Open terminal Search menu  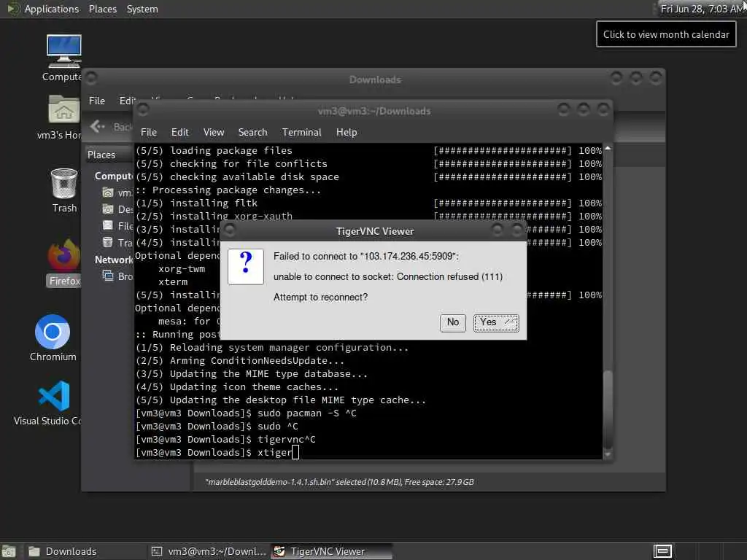coord(252,133)
